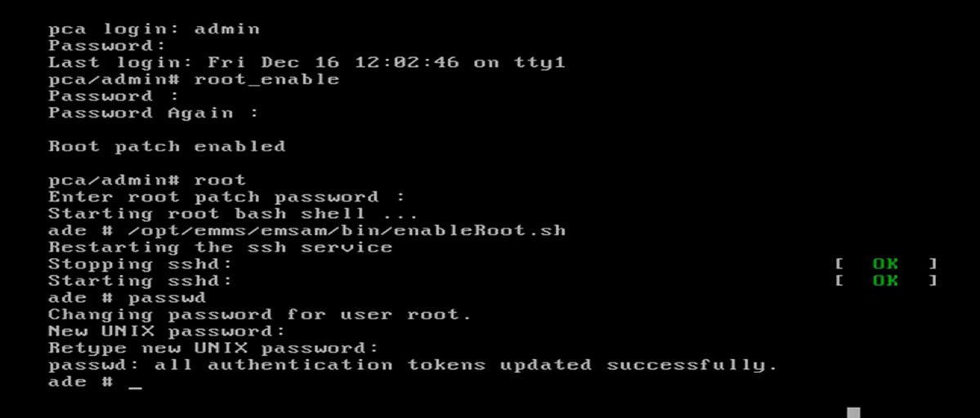Click the 'Root patch enabled' message
980x418 pixels.
(x=167, y=147)
